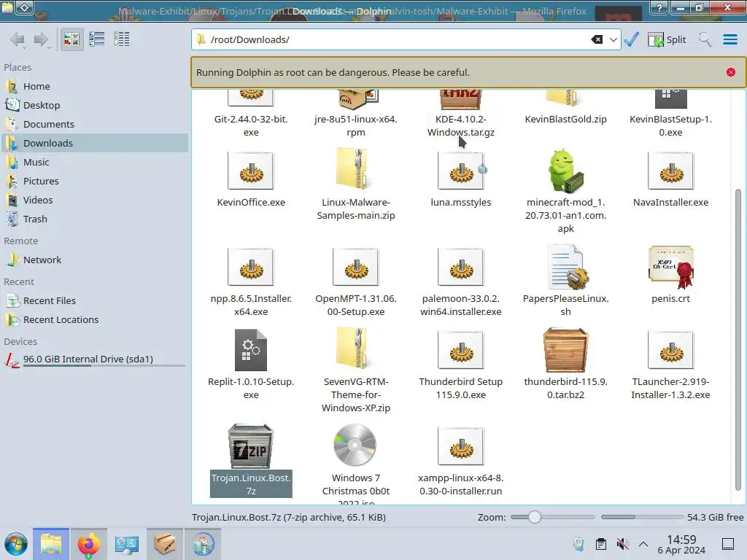This screenshot has width=747, height=560.
Task: Select the .crt certificate file icon
Action: click(x=671, y=267)
